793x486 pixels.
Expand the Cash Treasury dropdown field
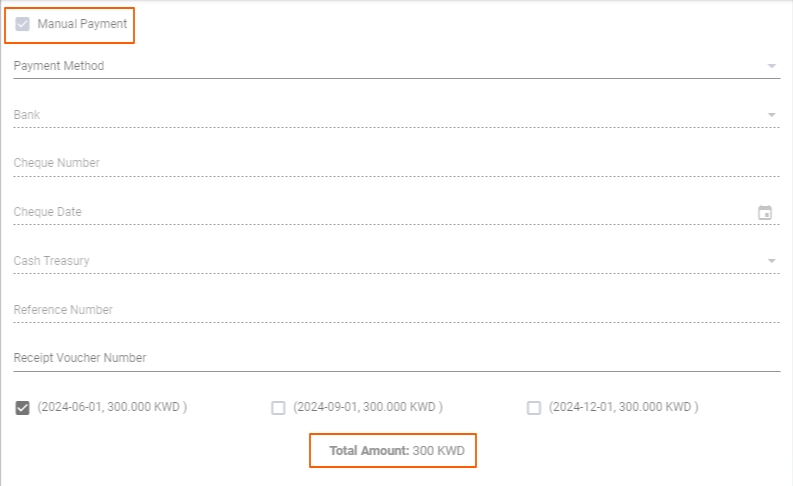[x=380, y=261]
